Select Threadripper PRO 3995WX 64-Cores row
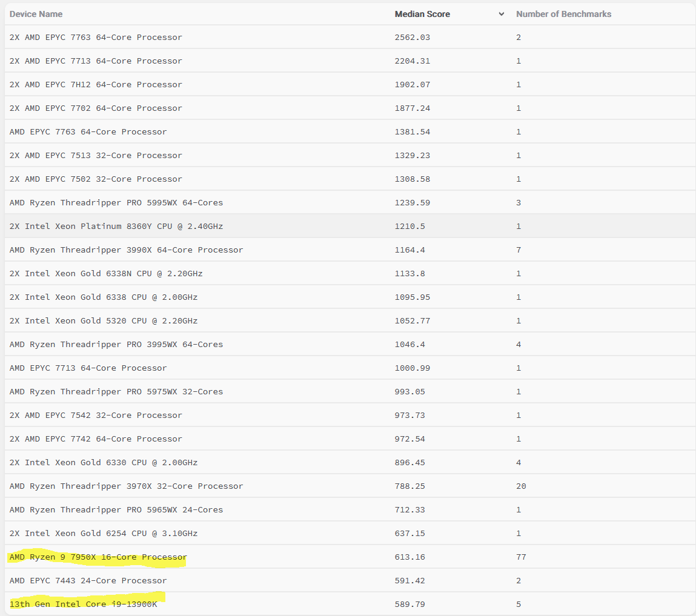Viewport: 696px width, 616px height. click(x=350, y=345)
